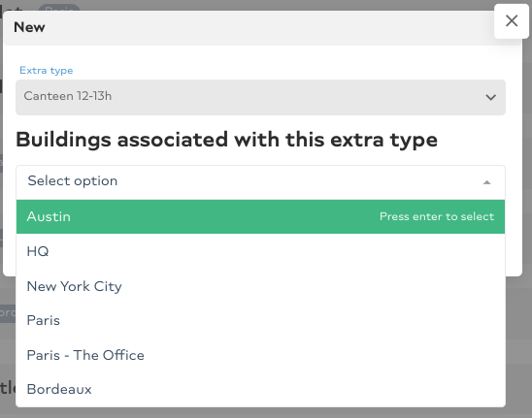The image size is (532, 418).
Task: Choose HQ in the buildings dropdown
Action: (x=260, y=251)
